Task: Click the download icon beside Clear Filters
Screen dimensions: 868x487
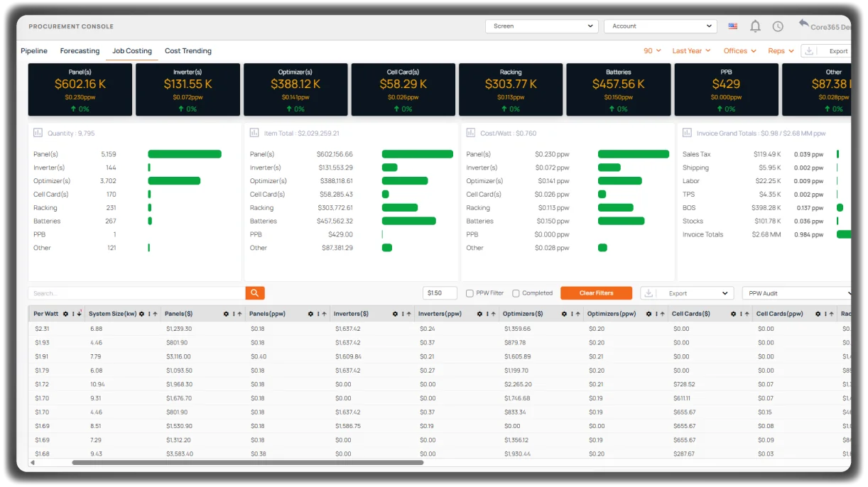Action: click(649, 293)
